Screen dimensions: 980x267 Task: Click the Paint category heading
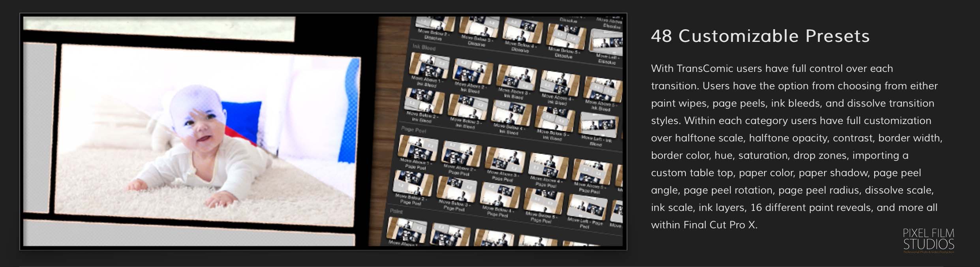click(x=396, y=211)
